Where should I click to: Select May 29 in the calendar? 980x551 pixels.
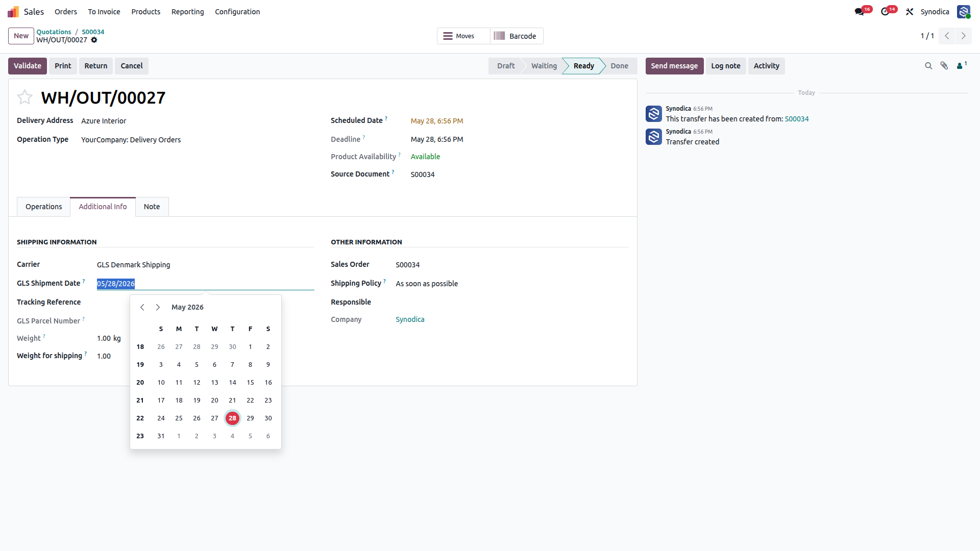[250, 418]
